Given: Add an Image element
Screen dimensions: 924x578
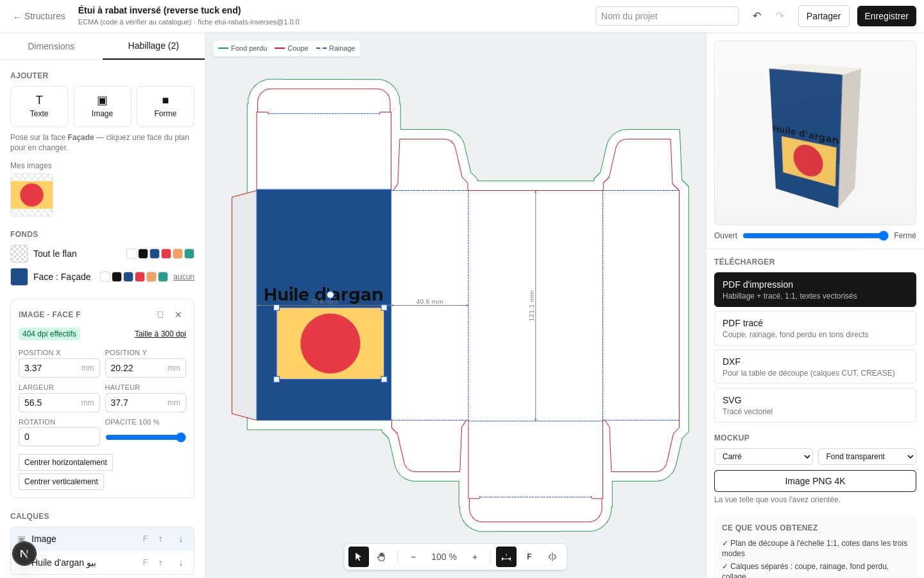Looking at the screenshot, I should pyautogui.click(x=102, y=107).
